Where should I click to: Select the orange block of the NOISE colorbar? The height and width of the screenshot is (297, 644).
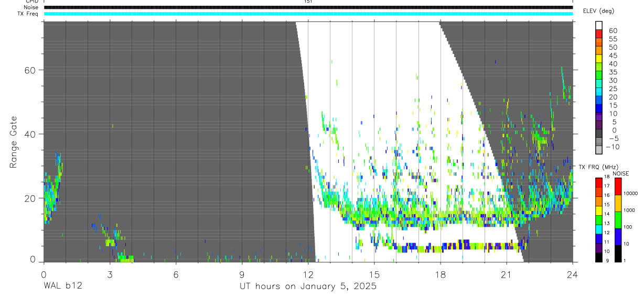[618, 203]
